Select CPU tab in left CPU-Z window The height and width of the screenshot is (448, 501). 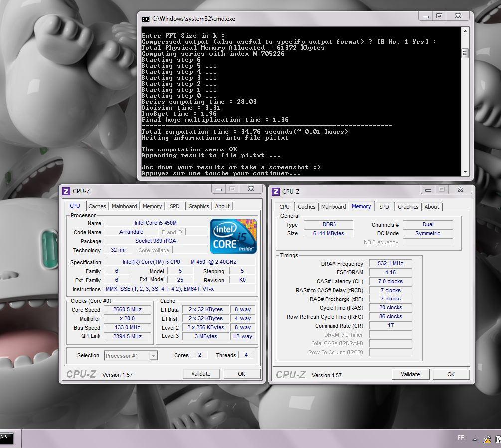coord(75,206)
